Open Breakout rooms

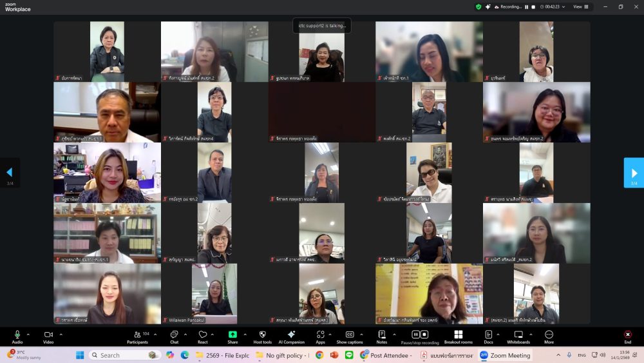(458, 336)
